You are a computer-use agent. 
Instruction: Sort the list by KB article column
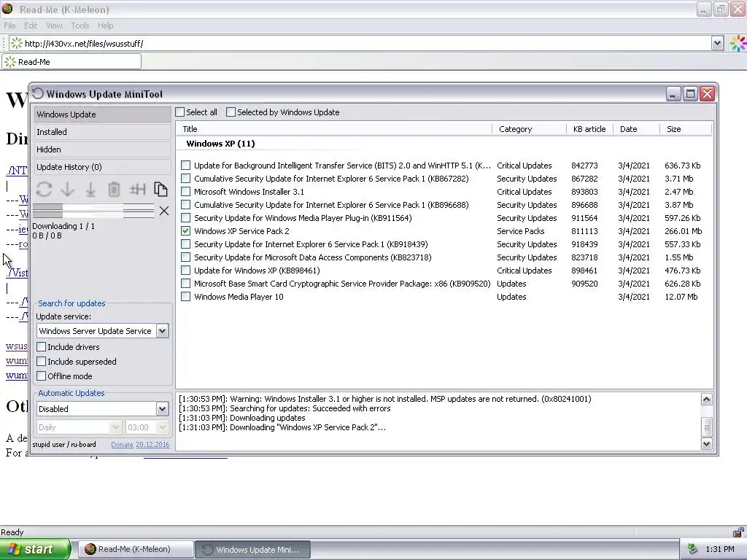tap(589, 129)
